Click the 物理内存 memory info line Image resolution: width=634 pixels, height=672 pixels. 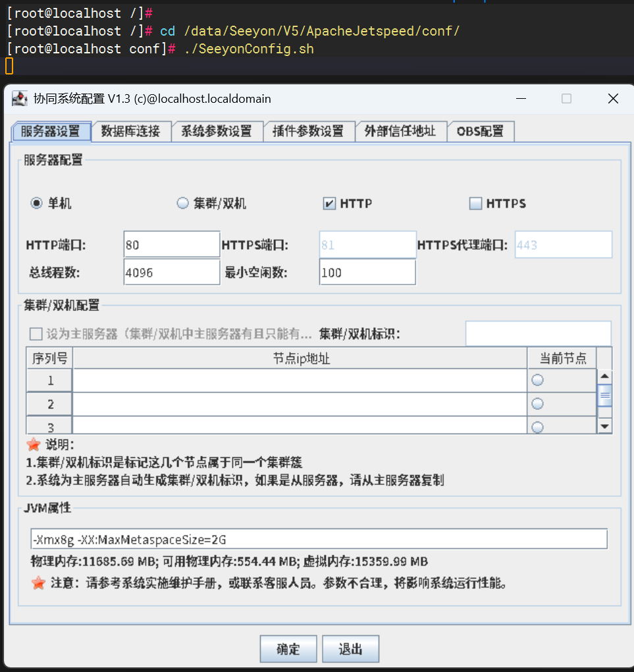229,561
